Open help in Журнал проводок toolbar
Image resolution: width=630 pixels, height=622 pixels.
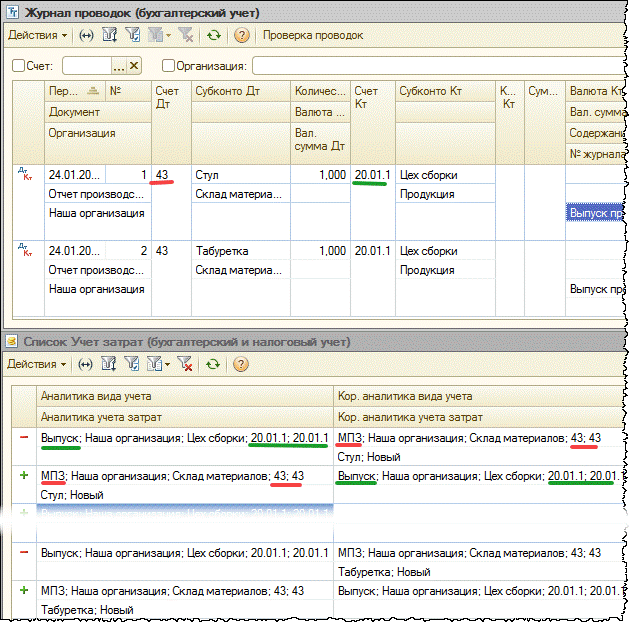click(241, 35)
